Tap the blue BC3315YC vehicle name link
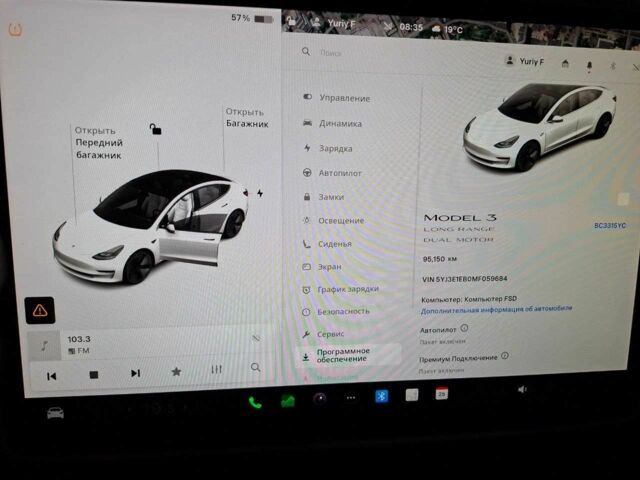Viewport: 640px width, 480px height. [x=610, y=226]
